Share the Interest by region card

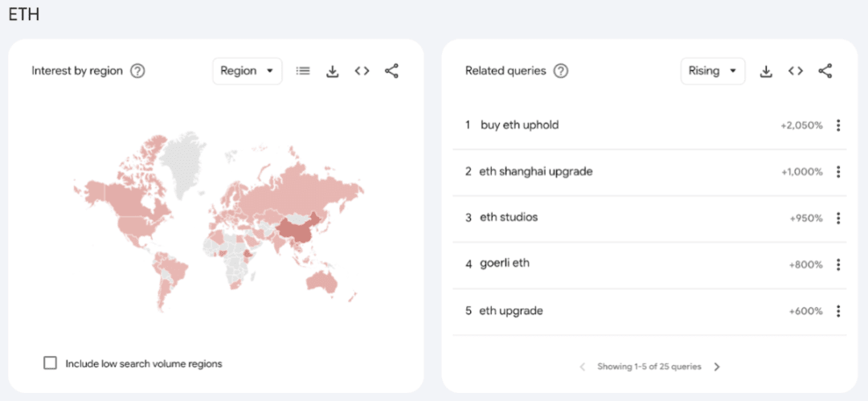[x=391, y=71]
